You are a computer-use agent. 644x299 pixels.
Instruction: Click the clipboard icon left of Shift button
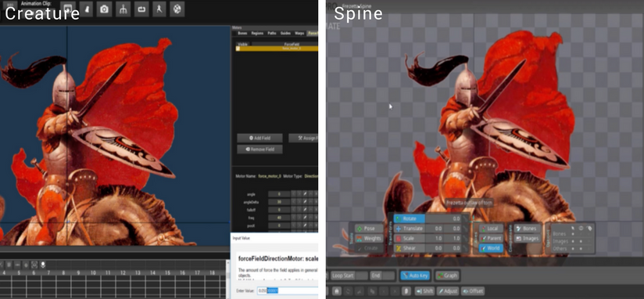406,291
